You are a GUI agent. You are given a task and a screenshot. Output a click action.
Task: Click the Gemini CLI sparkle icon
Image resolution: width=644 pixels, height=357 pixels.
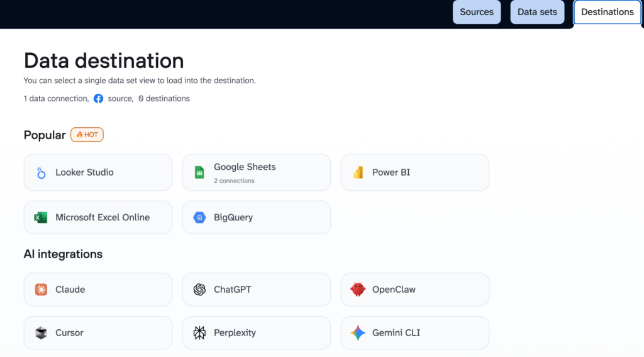pyautogui.click(x=358, y=332)
